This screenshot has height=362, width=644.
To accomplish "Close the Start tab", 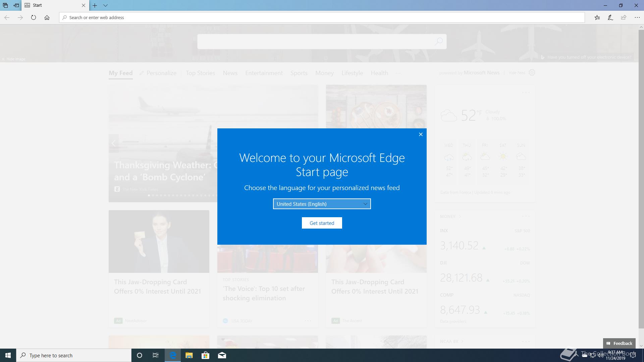I will click(x=84, y=5).
